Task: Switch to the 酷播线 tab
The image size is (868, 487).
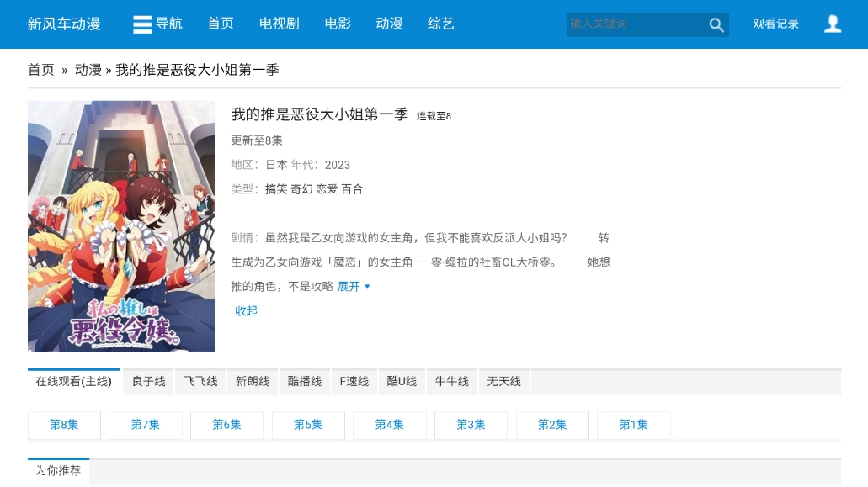Action: click(304, 381)
